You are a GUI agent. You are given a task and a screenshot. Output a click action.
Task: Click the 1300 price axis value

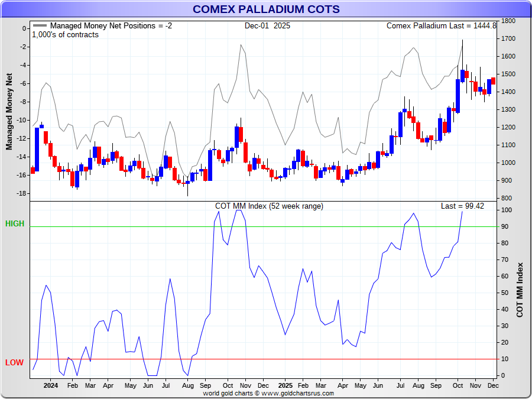[x=508, y=109]
